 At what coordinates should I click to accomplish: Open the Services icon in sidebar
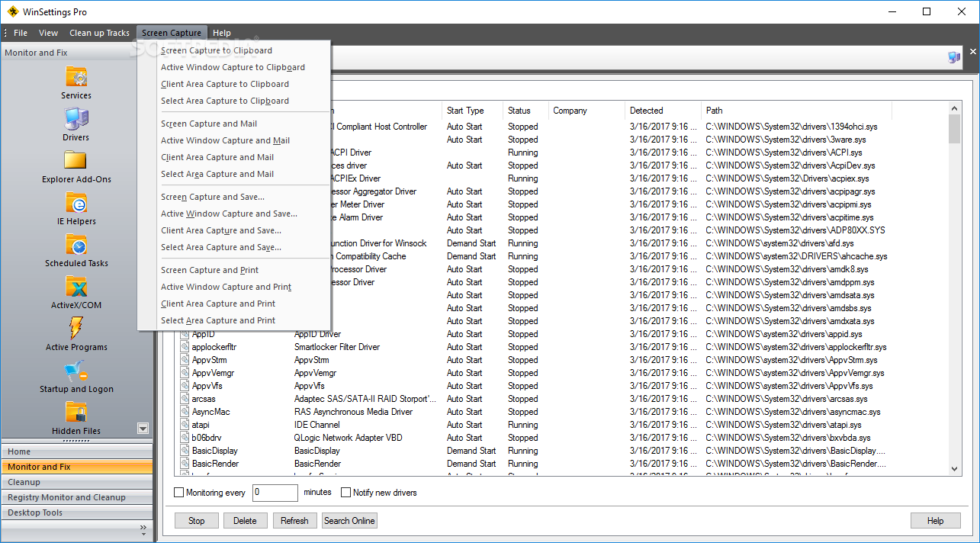pyautogui.click(x=76, y=77)
